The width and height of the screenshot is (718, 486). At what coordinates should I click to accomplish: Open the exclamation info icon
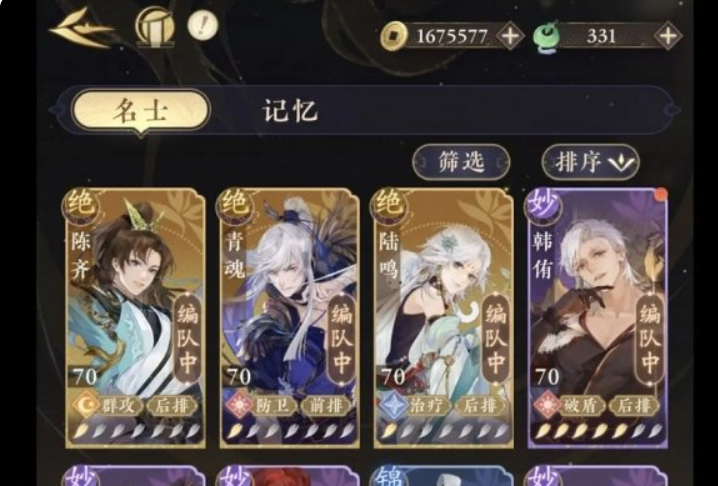click(203, 24)
